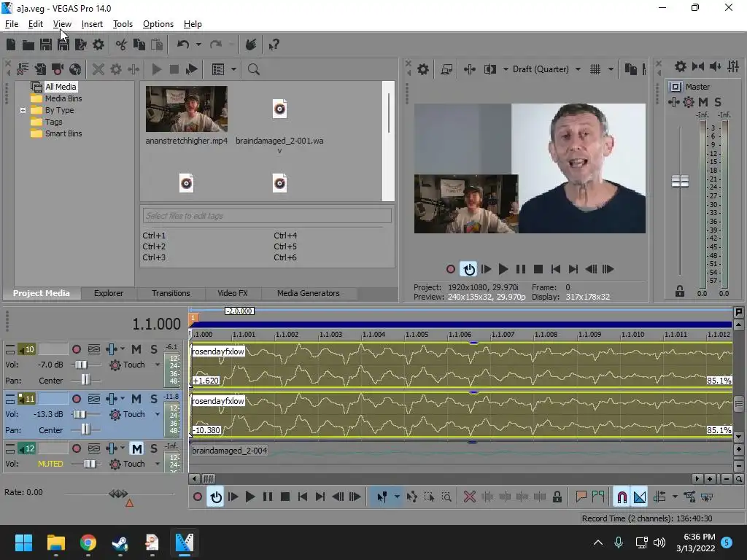Click the tag edit input field
Screen dimensions: 747x560
click(x=267, y=216)
